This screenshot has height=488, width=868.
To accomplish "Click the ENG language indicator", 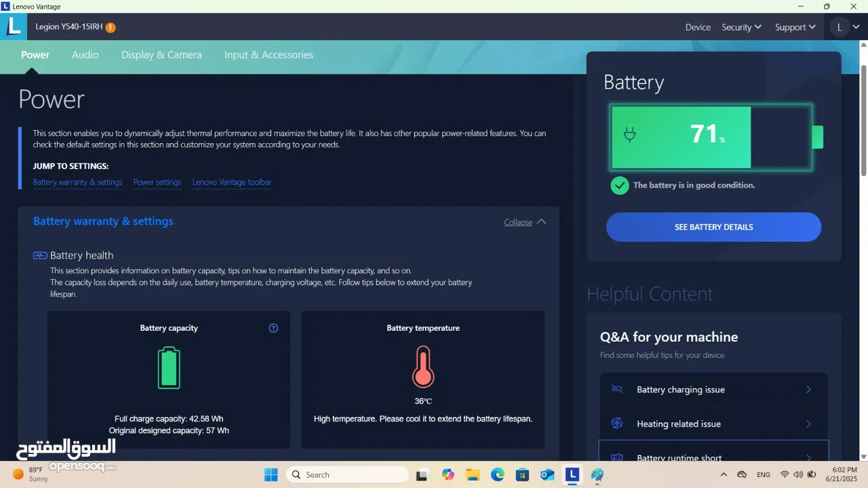I will pos(764,474).
